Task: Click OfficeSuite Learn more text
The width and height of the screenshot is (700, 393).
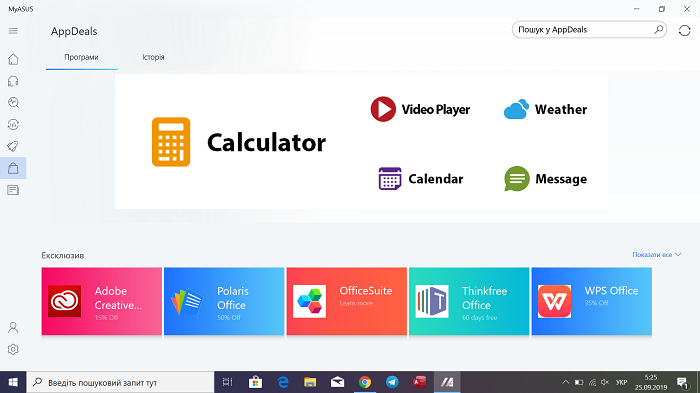Action: pos(356,303)
